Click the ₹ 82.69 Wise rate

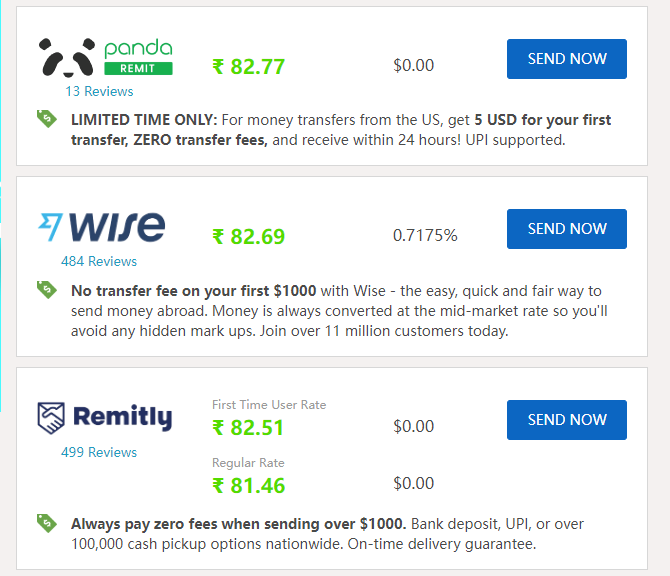[x=248, y=236]
